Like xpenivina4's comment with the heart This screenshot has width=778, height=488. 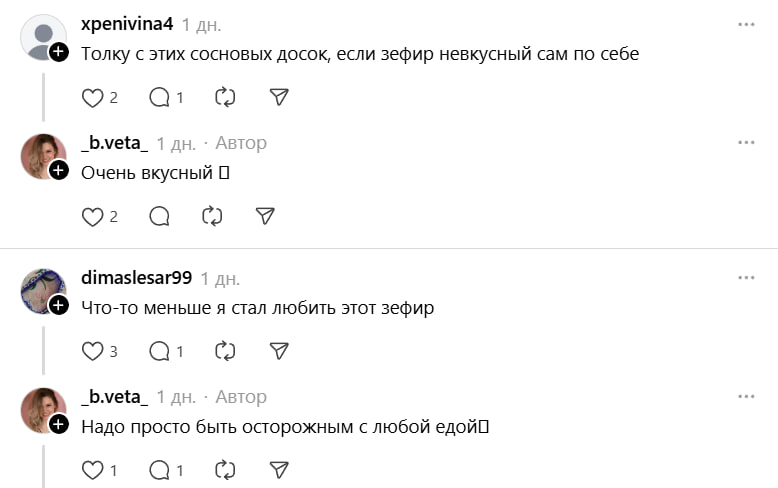[x=92, y=97]
